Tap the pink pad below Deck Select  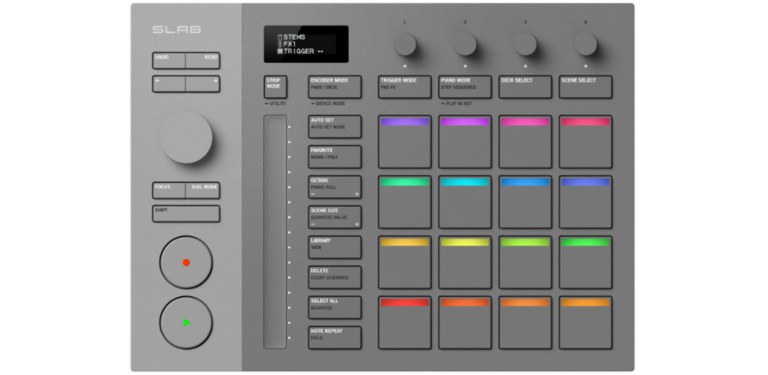coord(525,142)
